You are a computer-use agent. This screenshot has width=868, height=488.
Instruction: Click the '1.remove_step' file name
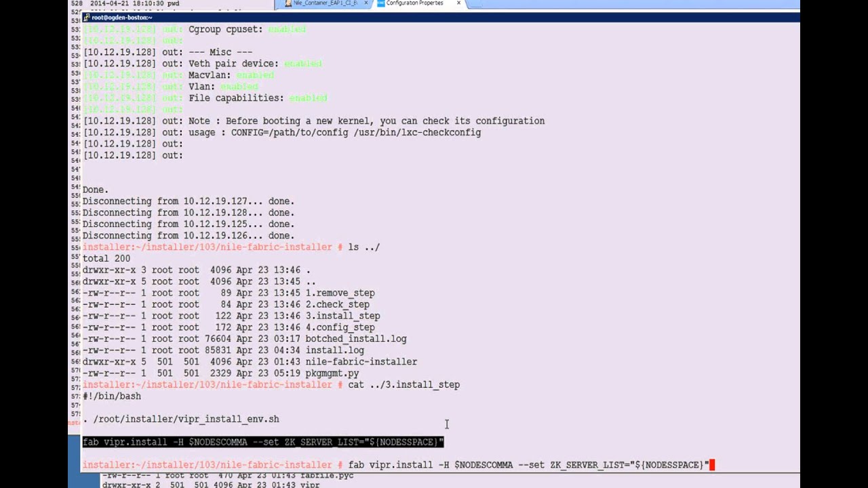[340, 293]
